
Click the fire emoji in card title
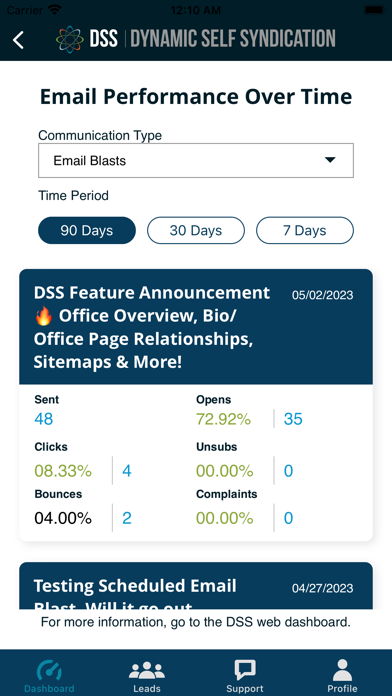coord(44,316)
